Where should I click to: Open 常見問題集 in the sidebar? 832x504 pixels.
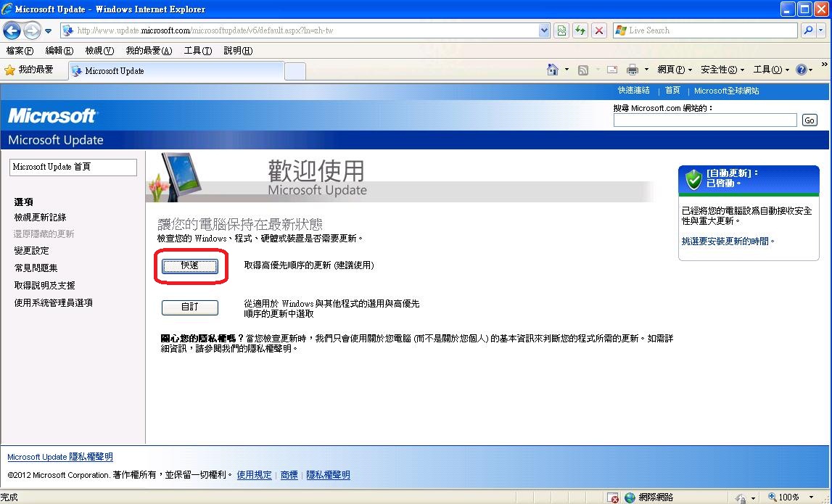pos(36,268)
